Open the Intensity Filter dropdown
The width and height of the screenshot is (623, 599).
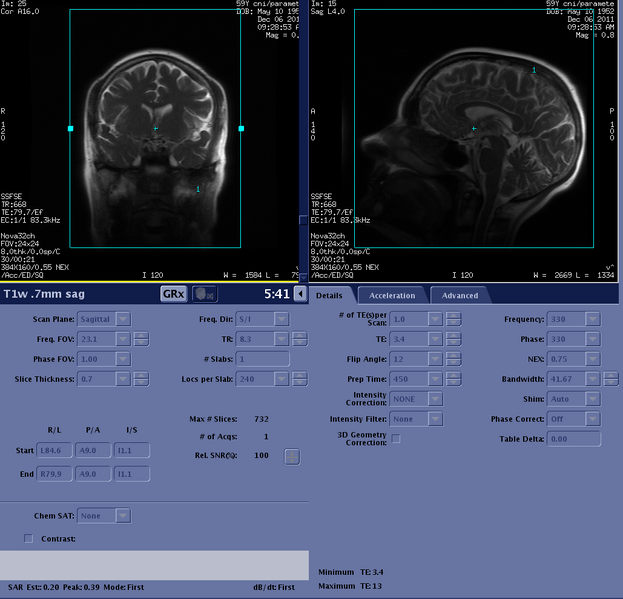[x=435, y=419]
